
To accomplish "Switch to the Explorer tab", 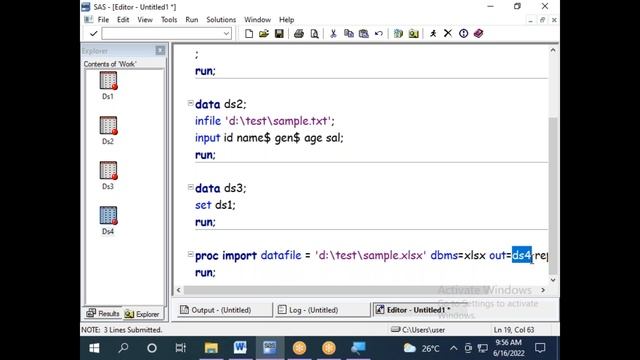I will tap(142, 313).
